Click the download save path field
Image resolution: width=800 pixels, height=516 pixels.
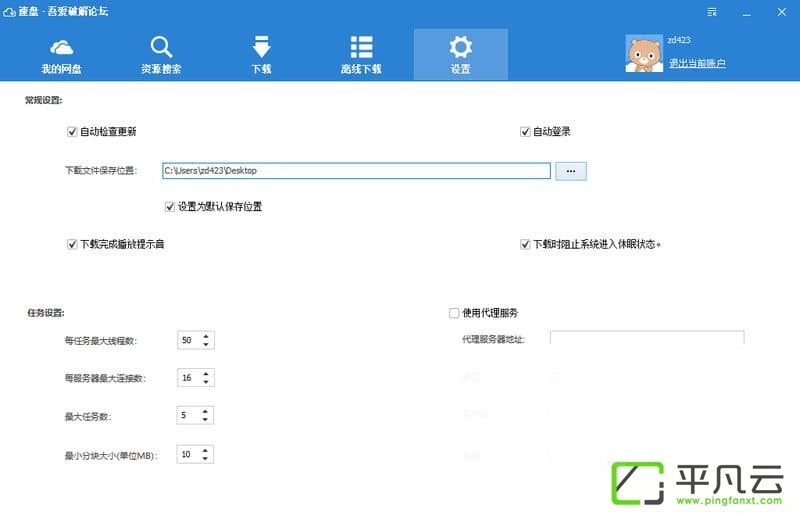356,171
